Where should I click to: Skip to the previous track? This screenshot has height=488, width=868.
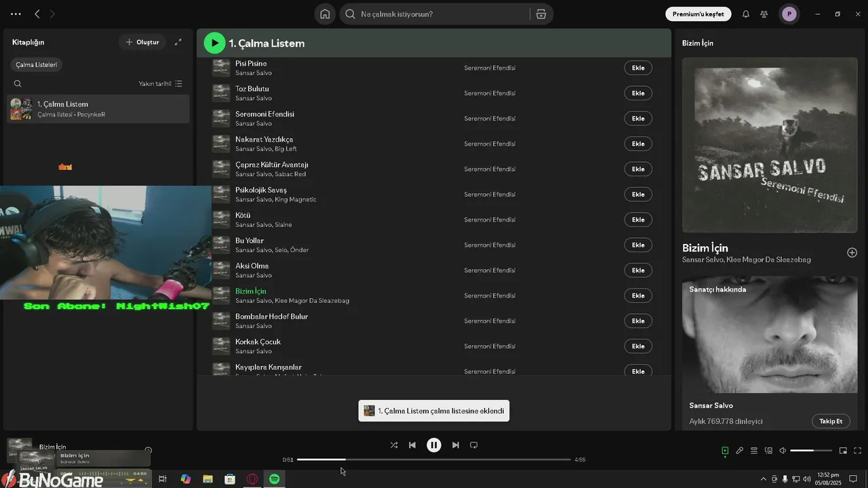[412, 445]
